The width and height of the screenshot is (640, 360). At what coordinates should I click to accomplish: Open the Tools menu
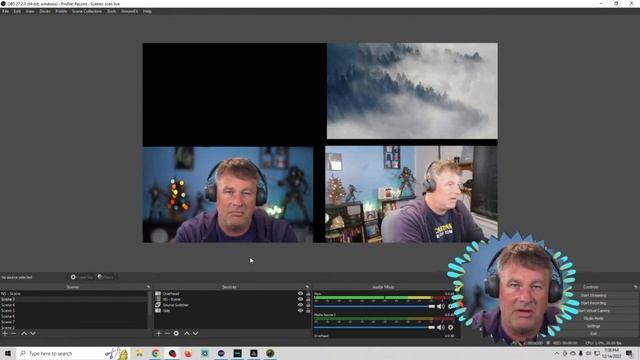111,11
